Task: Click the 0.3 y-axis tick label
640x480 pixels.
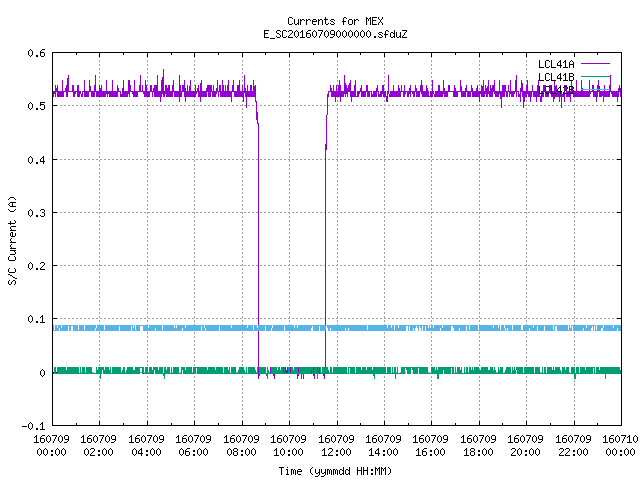Action: point(36,213)
